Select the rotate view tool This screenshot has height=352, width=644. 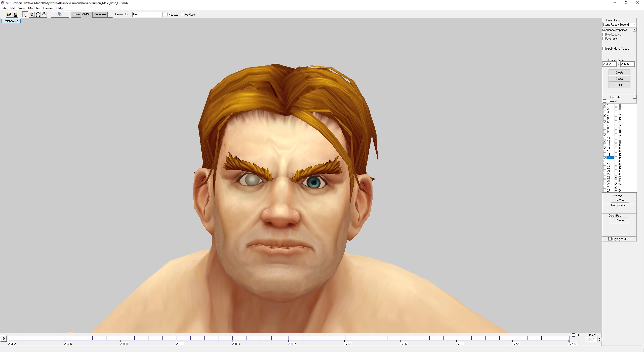pos(38,15)
